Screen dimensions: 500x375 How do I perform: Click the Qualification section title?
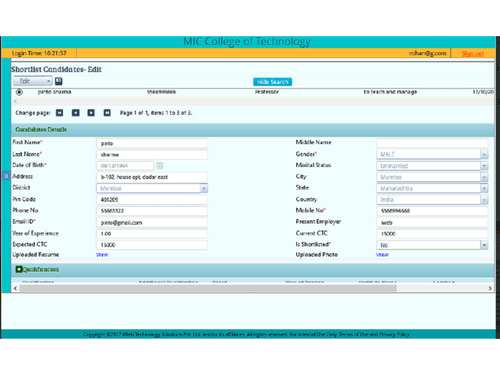tap(41, 269)
